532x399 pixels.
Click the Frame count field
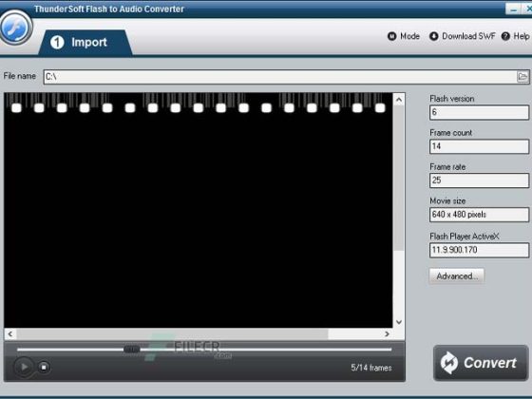(x=479, y=146)
